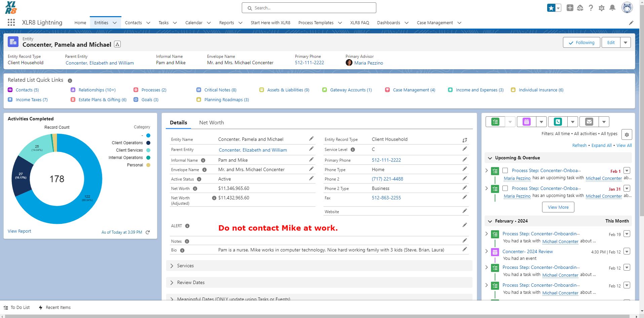Click the notifications bell icon
The width and height of the screenshot is (644, 318).
612,8
